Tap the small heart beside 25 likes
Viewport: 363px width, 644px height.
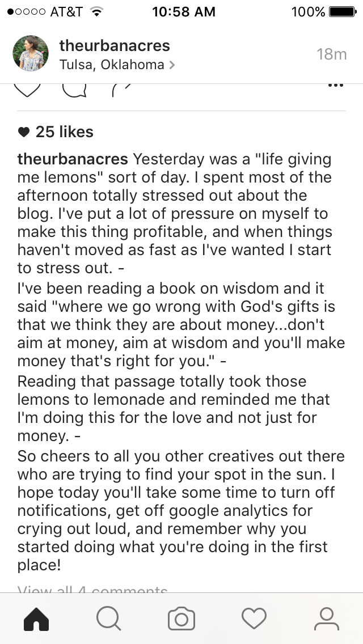[24, 132]
